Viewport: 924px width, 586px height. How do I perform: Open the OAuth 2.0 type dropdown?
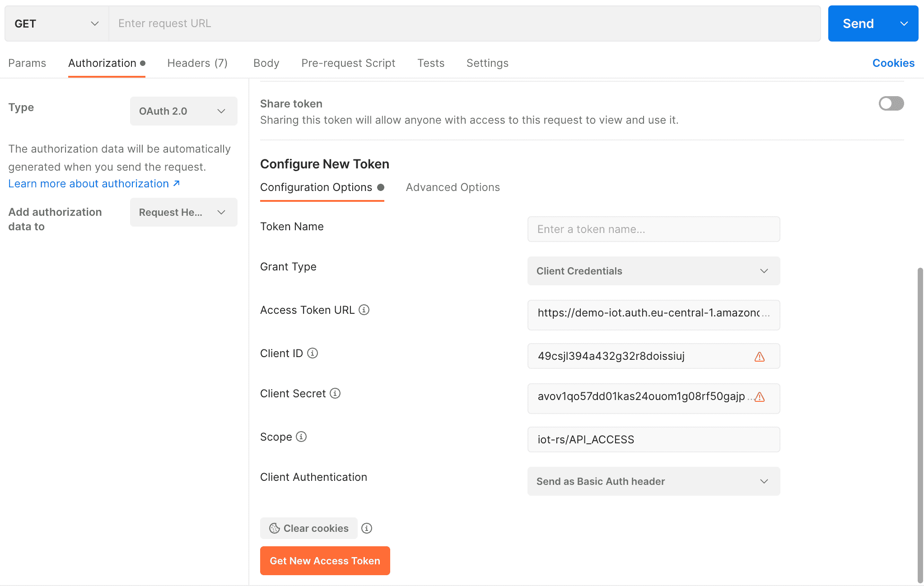pyautogui.click(x=183, y=111)
